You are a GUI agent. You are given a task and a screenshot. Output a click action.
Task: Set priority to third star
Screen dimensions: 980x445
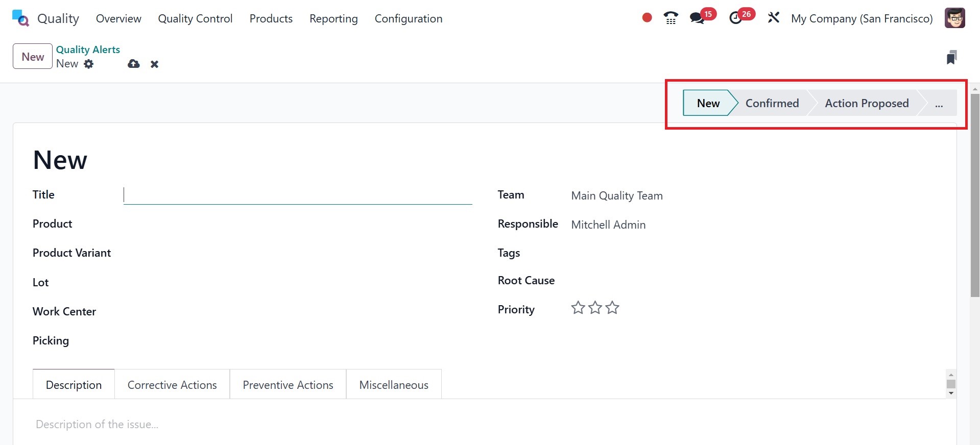(x=612, y=308)
